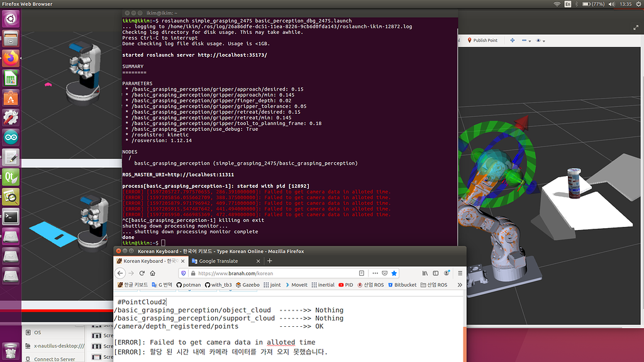Toggle reader view in the address bar
This screenshot has width=644, height=362.
pos(362,273)
